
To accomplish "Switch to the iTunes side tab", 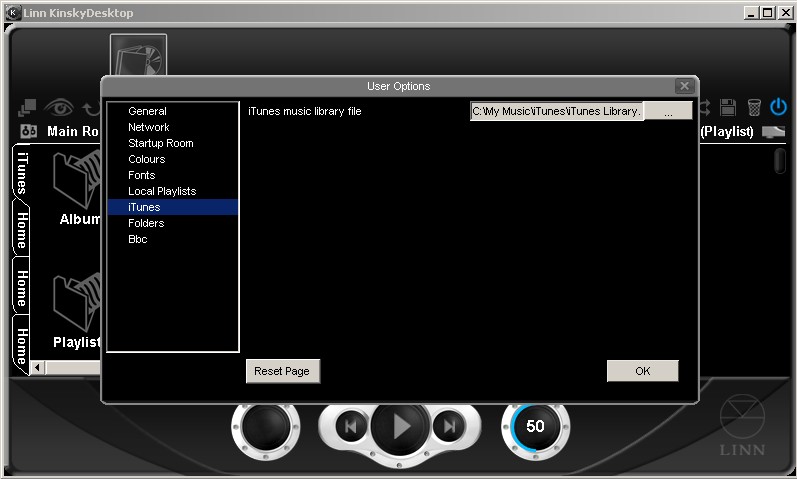I will [x=21, y=173].
